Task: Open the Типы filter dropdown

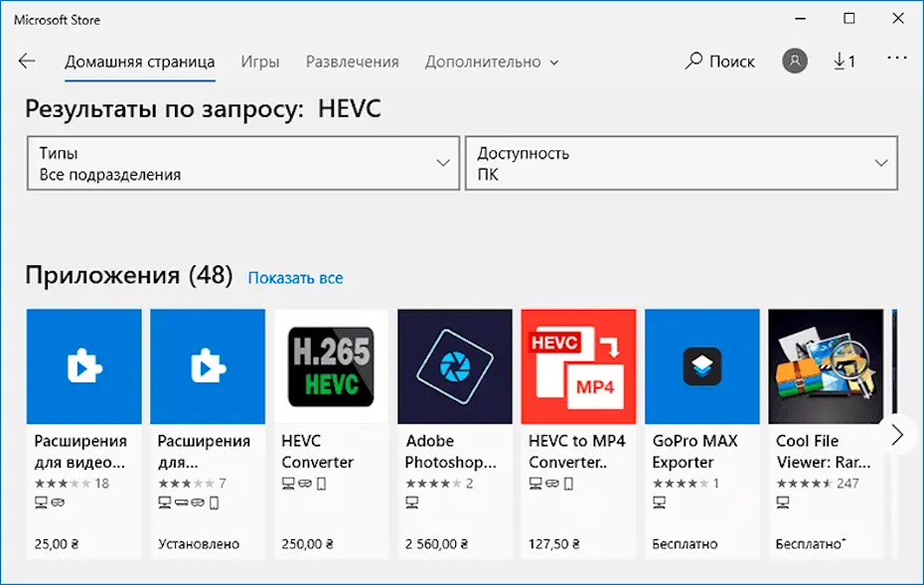Action: pyautogui.click(x=242, y=163)
